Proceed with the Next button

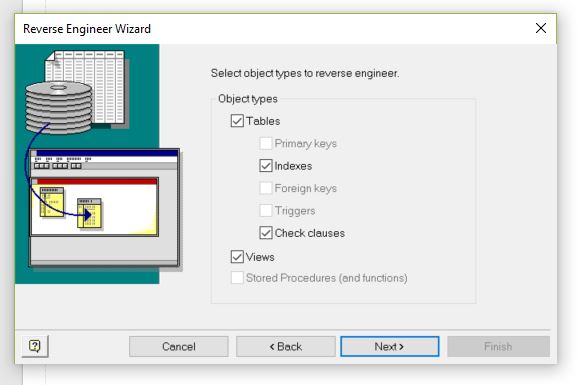point(390,346)
